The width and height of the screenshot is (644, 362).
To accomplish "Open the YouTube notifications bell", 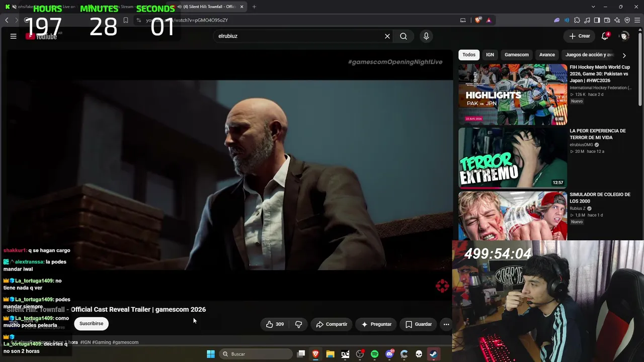I will click(x=605, y=36).
